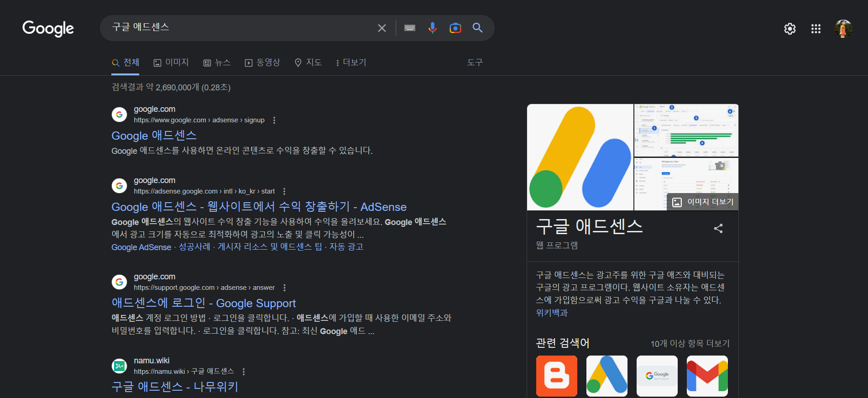Open the Google account profile picture
This screenshot has width=868, height=398.
tap(843, 29)
